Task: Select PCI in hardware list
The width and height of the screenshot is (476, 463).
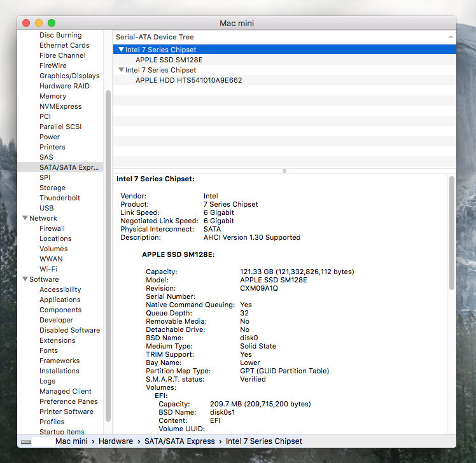Action: click(45, 116)
